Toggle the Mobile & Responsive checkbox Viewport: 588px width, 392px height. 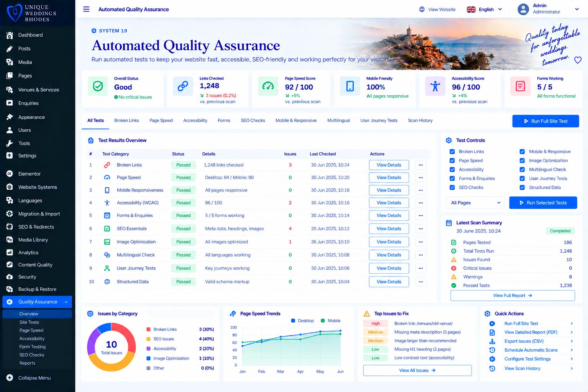click(x=522, y=152)
